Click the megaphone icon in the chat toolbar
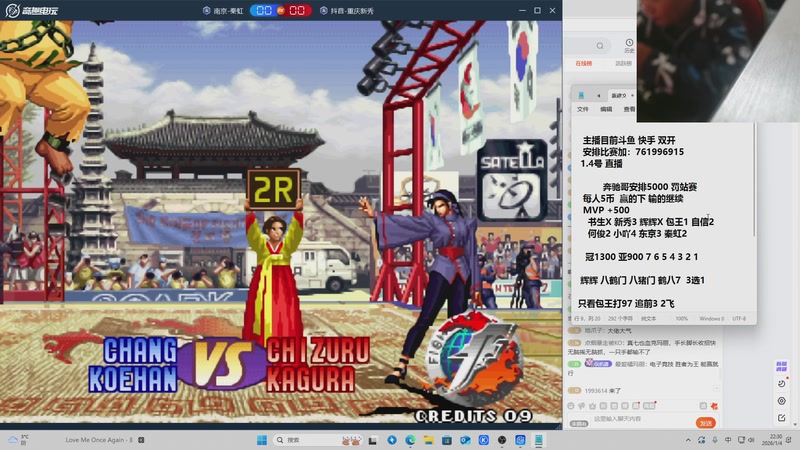 [x=582, y=406]
